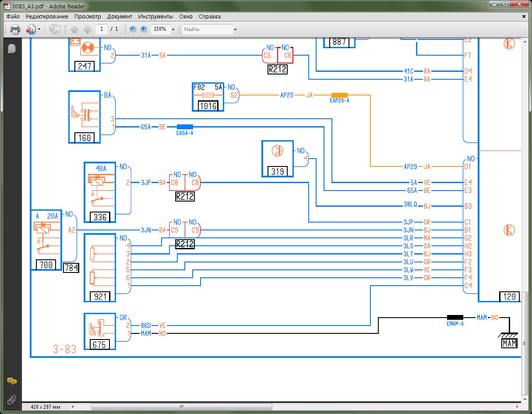The height and width of the screenshot is (414, 532).
Task: Go to previous page arrow
Action: coord(74,29)
